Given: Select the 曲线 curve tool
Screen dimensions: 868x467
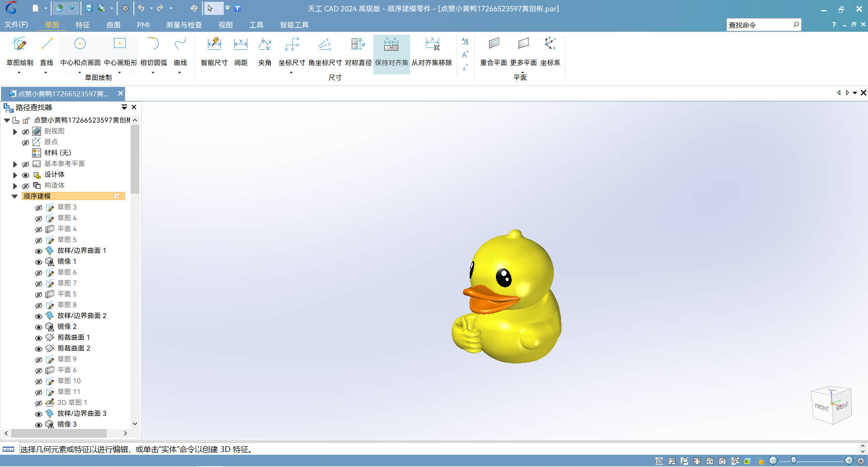Looking at the screenshot, I should [180, 51].
